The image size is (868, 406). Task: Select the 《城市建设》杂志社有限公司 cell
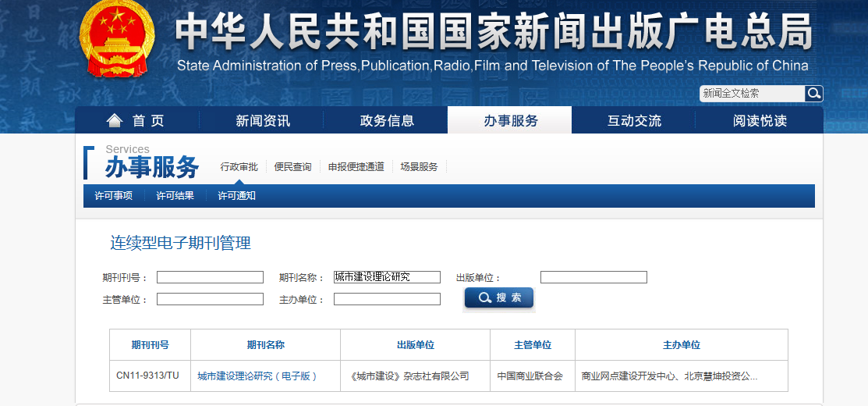click(415, 376)
